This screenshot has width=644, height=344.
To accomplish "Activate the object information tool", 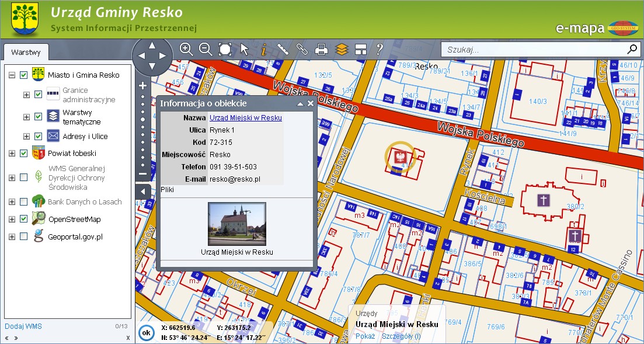I will tap(264, 50).
